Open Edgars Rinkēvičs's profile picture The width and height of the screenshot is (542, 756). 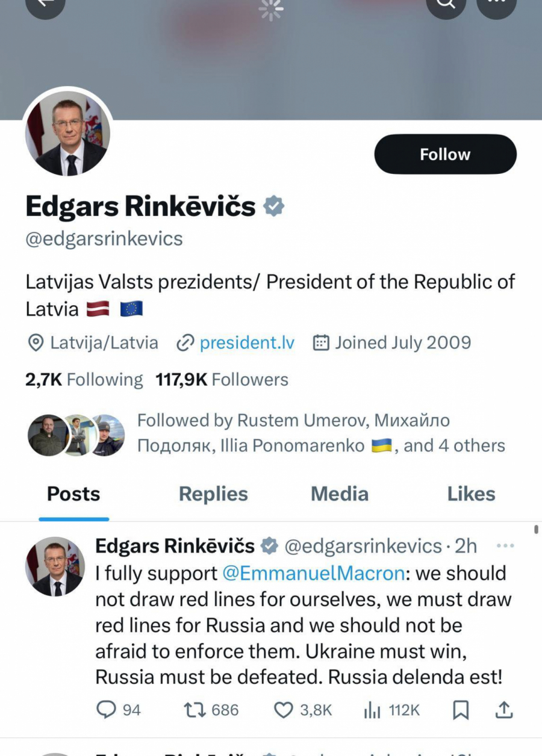pyautogui.click(x=67, y=132)
